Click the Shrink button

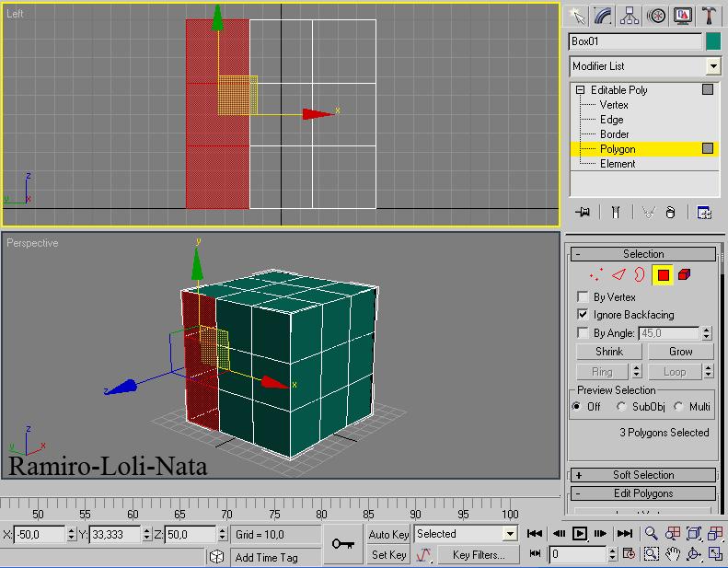[x=609, y=352]
